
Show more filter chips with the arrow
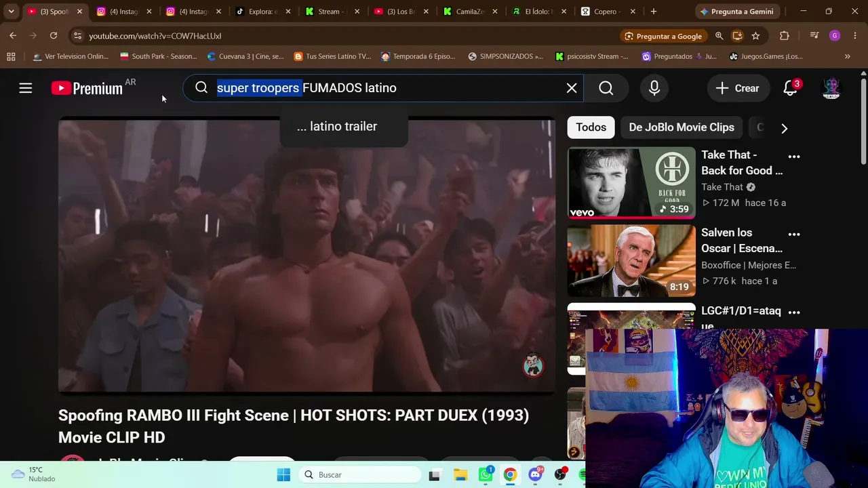pos(785,128)
